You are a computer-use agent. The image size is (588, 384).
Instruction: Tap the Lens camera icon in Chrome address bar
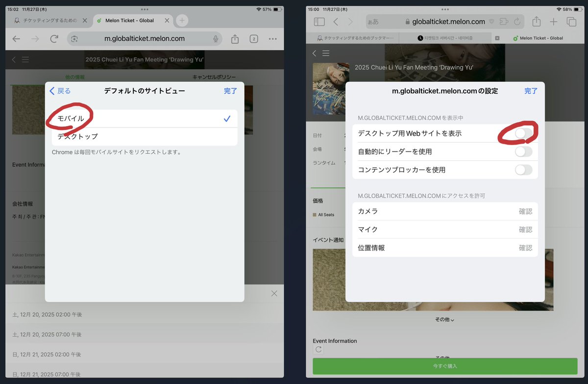(x=74, y=39)
